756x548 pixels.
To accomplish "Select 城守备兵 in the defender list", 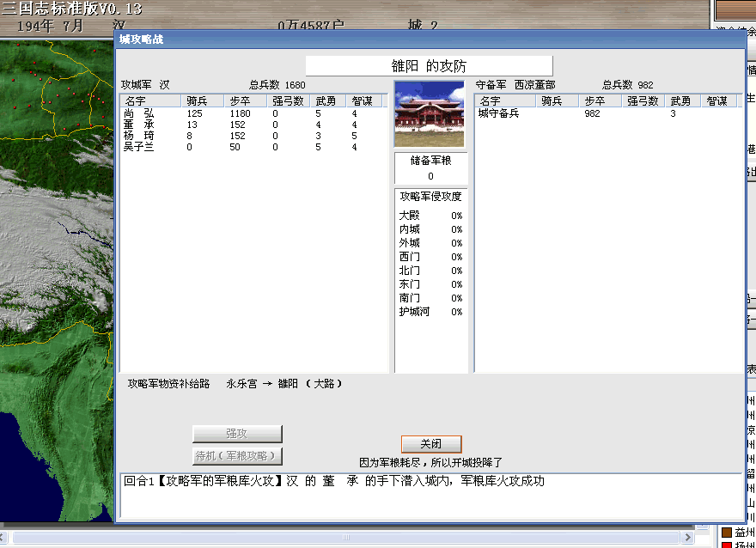I will pos(499,113).
